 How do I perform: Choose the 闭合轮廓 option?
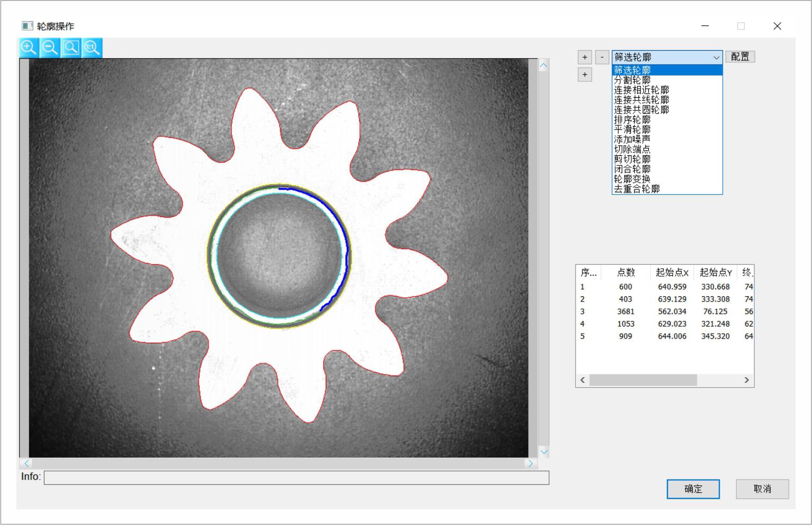[x=632, y=169]
